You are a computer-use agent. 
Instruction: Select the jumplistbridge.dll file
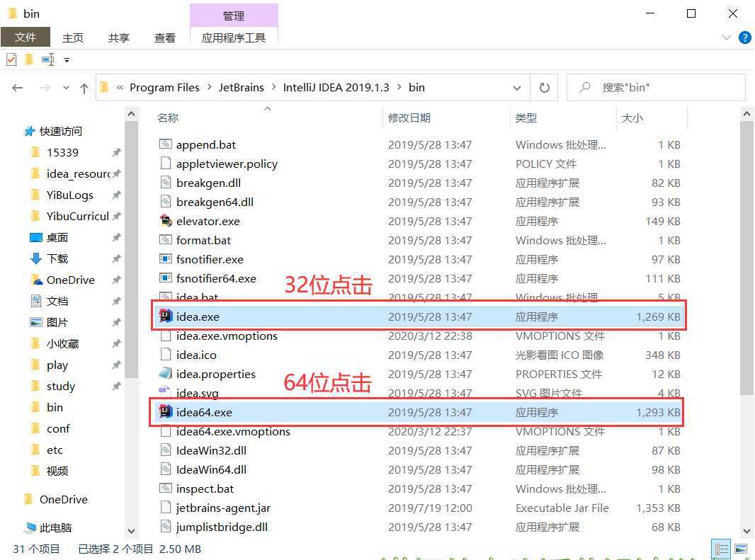pyautogui.click(x=222, y=527)
